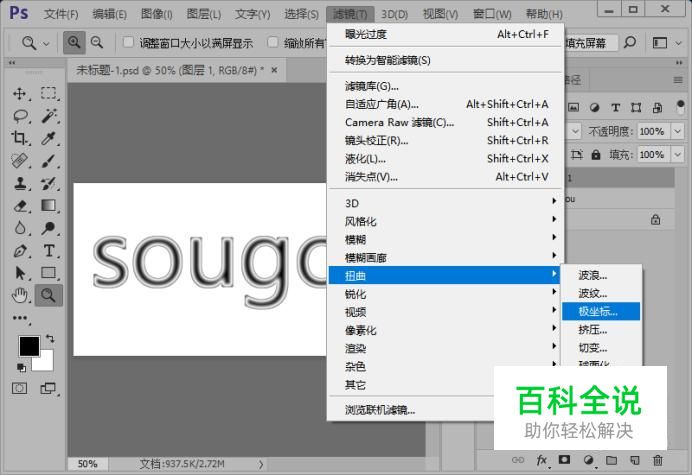Select the Move tool
Screen dimensions: 692x475
point(19,94)
